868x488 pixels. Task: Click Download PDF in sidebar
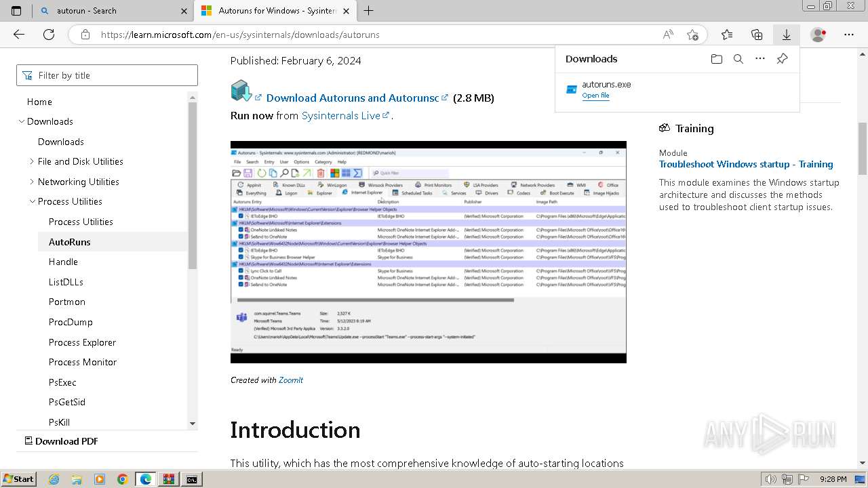61,441
